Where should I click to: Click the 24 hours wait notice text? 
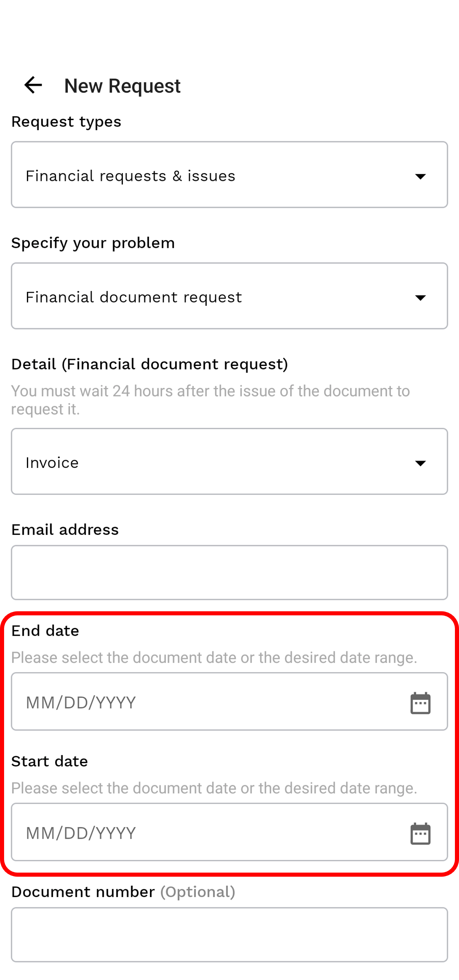pos(210,400)
